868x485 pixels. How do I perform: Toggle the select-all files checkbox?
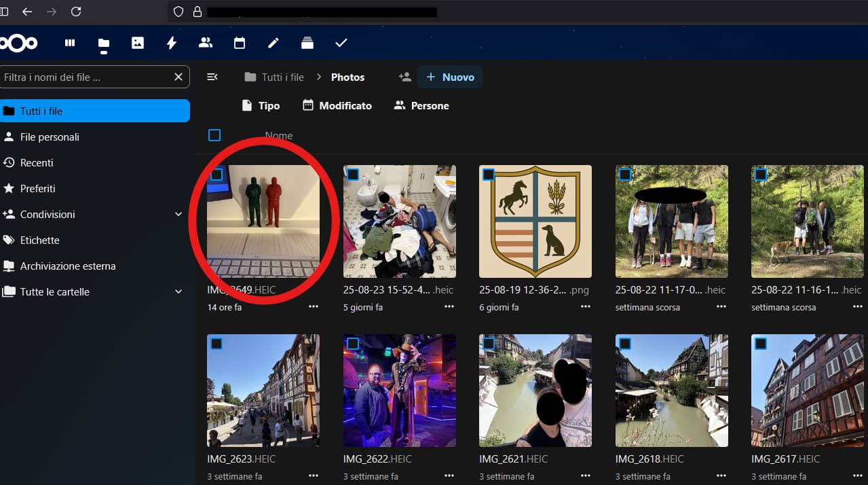[x=214, y=135]
